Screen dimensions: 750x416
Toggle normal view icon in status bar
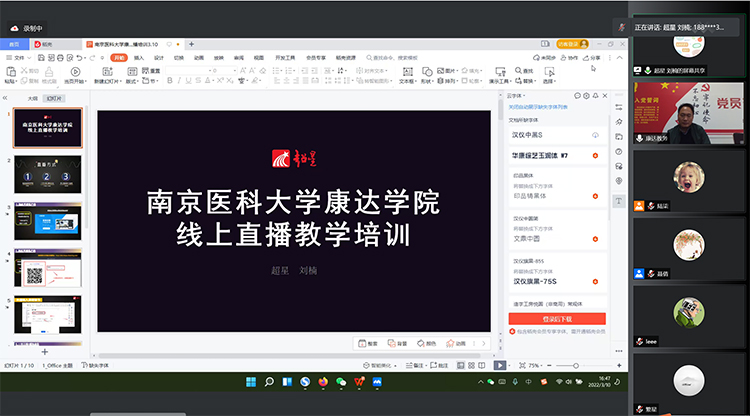pyautogui.click(x=460, y=365)
